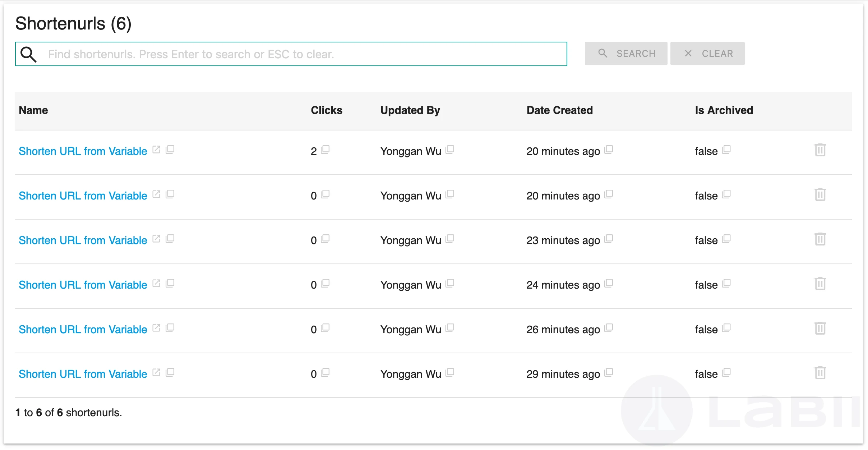Copy date created 24 minutes ago
The image size is (868, 450).
tap(609, 283)
